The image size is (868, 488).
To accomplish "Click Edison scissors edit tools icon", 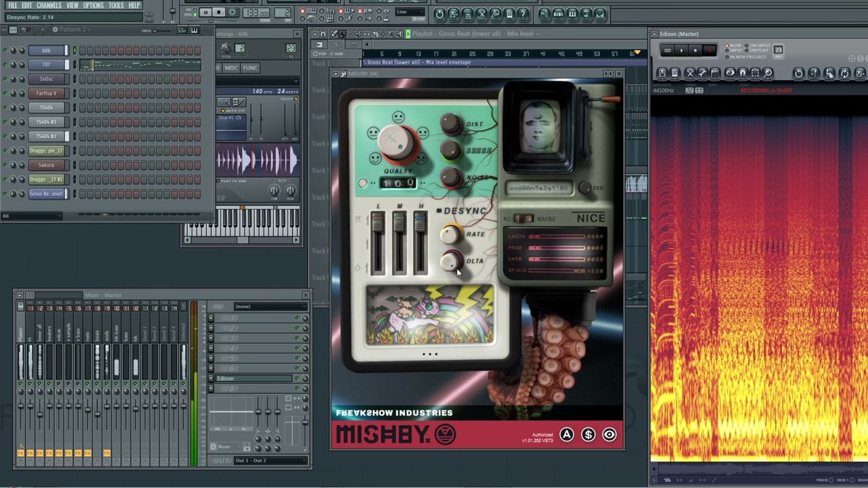I will 690,73.
